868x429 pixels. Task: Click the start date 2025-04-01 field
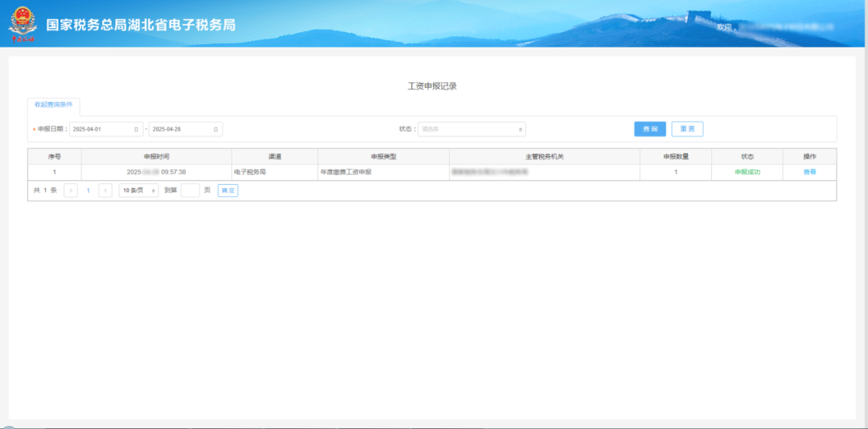100,129
